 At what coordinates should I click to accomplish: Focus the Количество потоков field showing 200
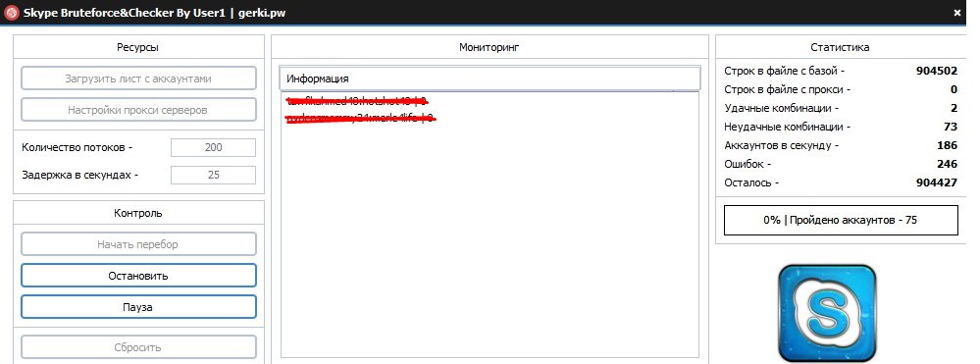pos(213,147)
